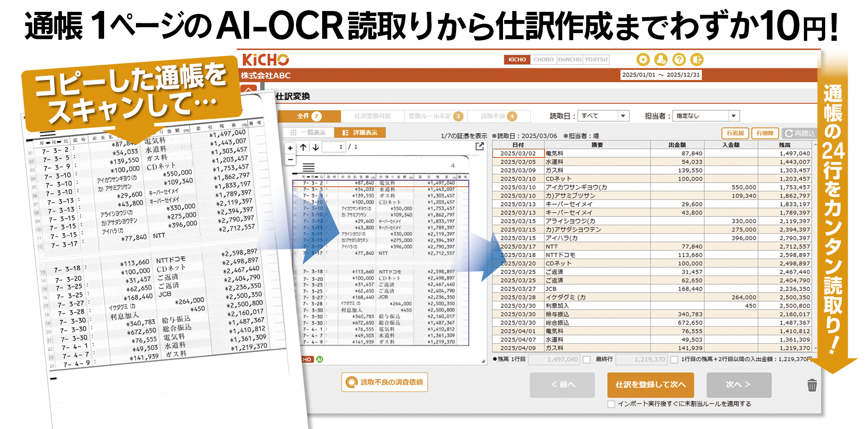The height and width of the screenshot is (429, 868).
Task: Open settings via the gear icon
Action: click(x=643, y=60)
